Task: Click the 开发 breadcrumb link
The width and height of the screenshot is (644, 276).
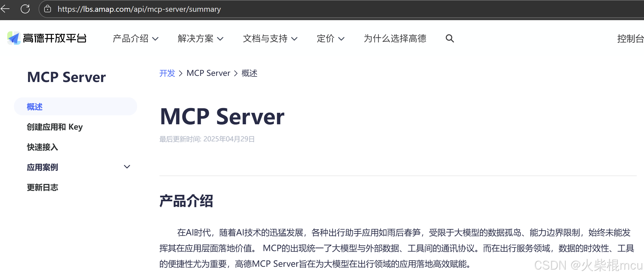Action: tap(167, 73)
